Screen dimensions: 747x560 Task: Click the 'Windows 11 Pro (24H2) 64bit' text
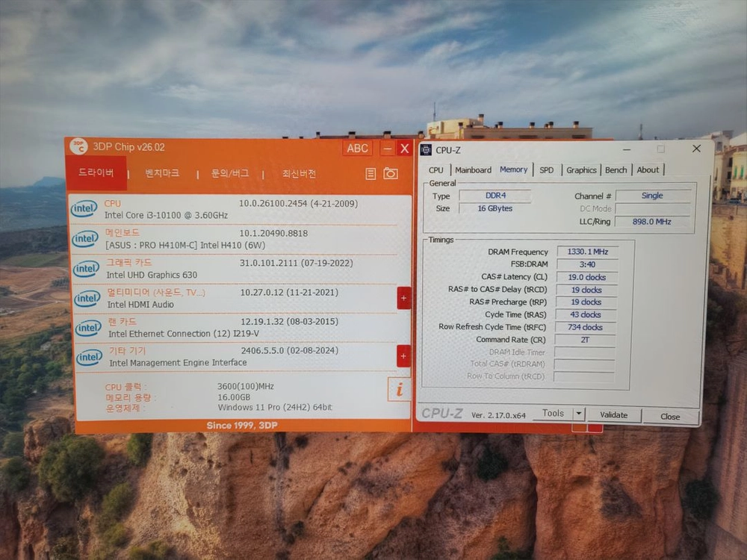click(x=275, y=407)
